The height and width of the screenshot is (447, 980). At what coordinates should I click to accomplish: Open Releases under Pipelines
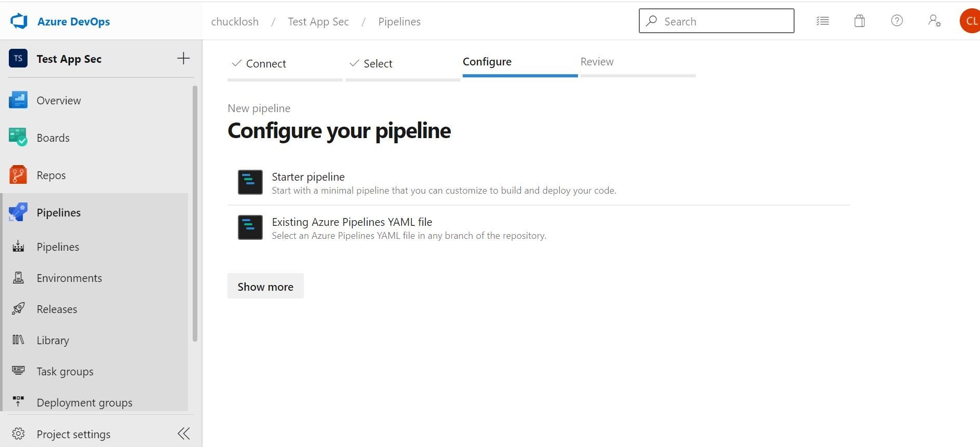(x=57, y=309)
